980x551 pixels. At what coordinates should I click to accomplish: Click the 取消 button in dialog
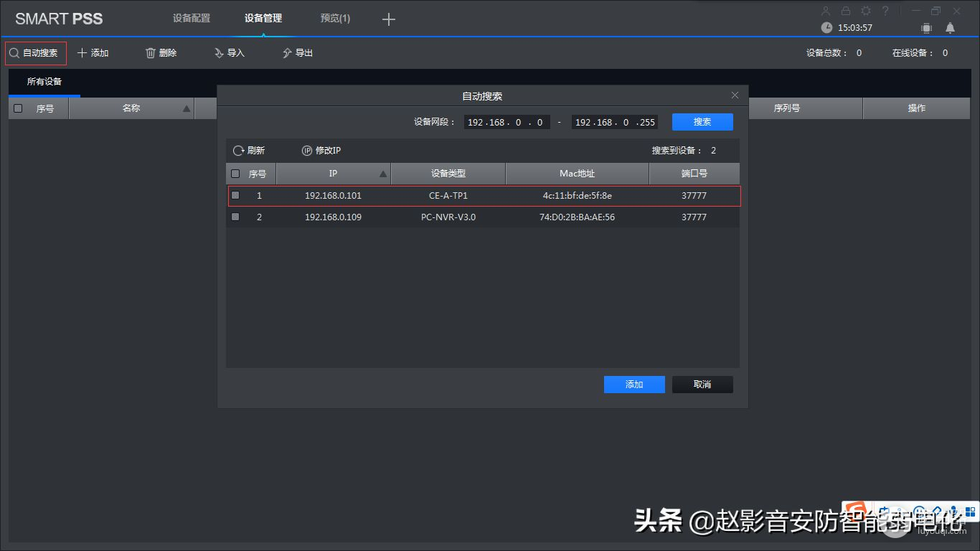(702, 385)
